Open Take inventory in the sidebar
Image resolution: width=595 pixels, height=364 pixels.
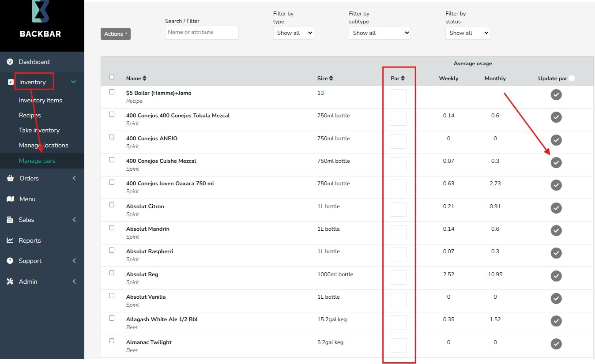point(39,130)
